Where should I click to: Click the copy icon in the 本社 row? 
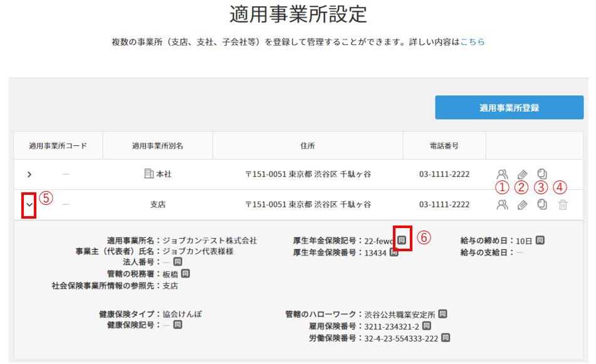[542, 174]
